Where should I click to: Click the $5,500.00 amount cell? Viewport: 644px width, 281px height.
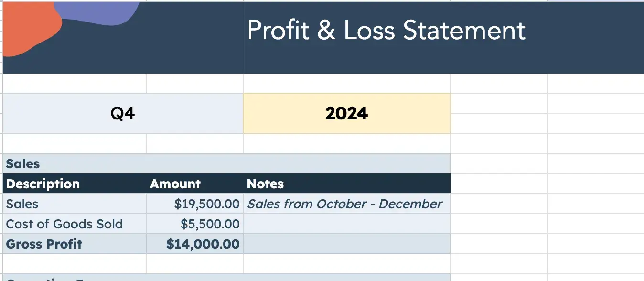pos(210,224)
